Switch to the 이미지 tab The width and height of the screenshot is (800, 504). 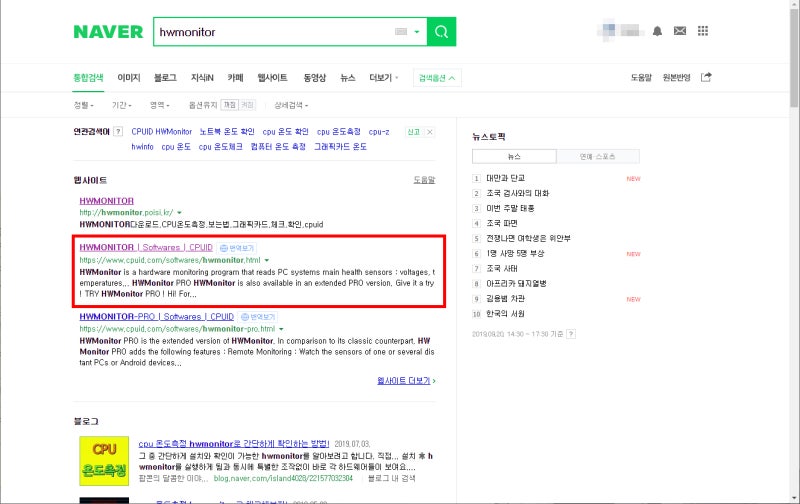129,78
